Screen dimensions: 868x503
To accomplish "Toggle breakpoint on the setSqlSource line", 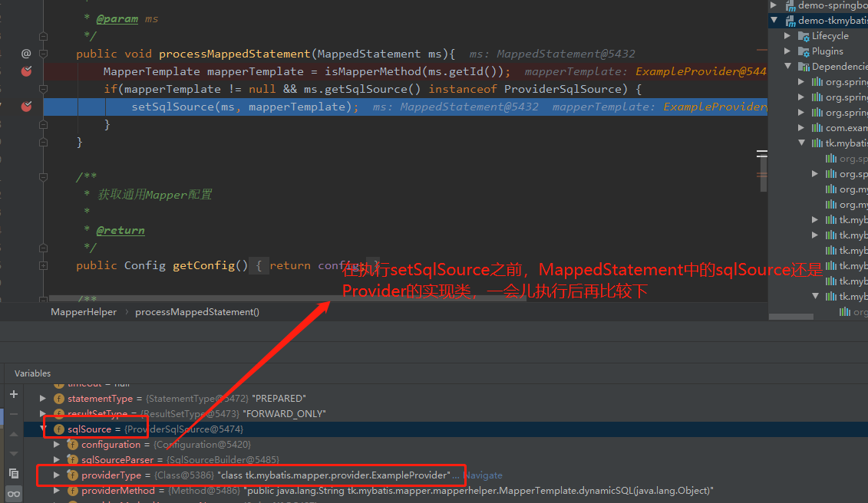I will [26, 107].
